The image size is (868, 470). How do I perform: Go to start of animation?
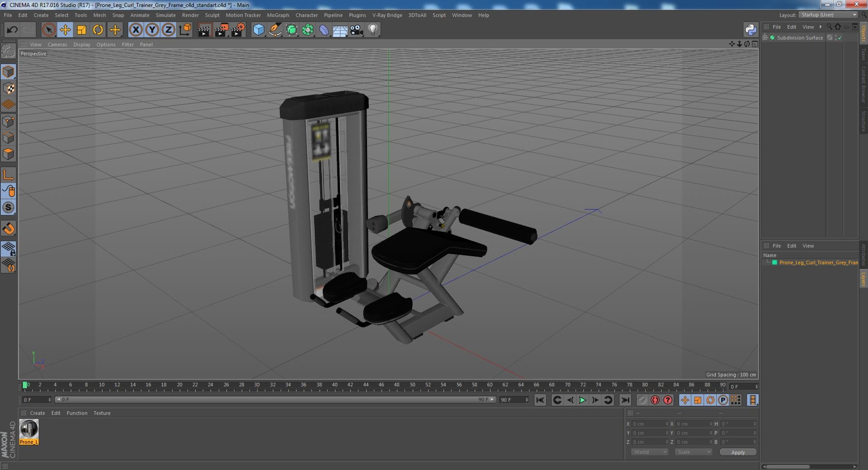pos(540,400)
